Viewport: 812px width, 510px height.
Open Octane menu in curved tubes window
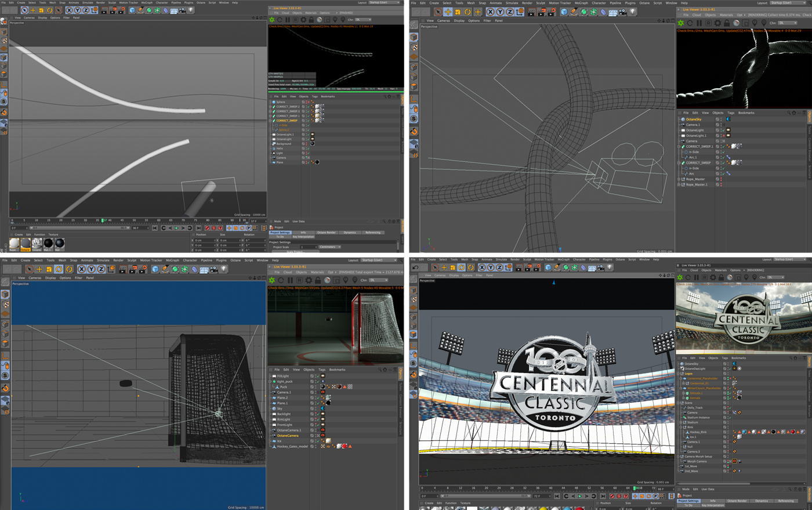201,2
